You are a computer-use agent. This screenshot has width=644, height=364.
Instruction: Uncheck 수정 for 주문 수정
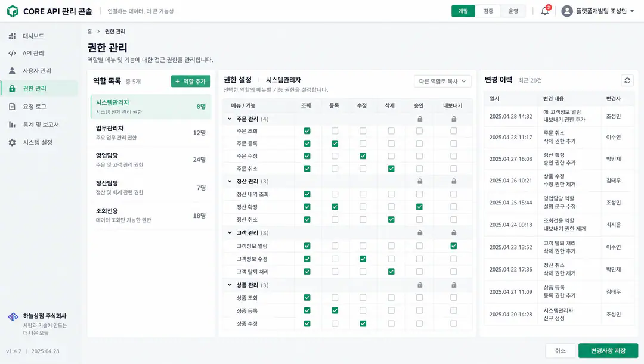tap(363, 156)
